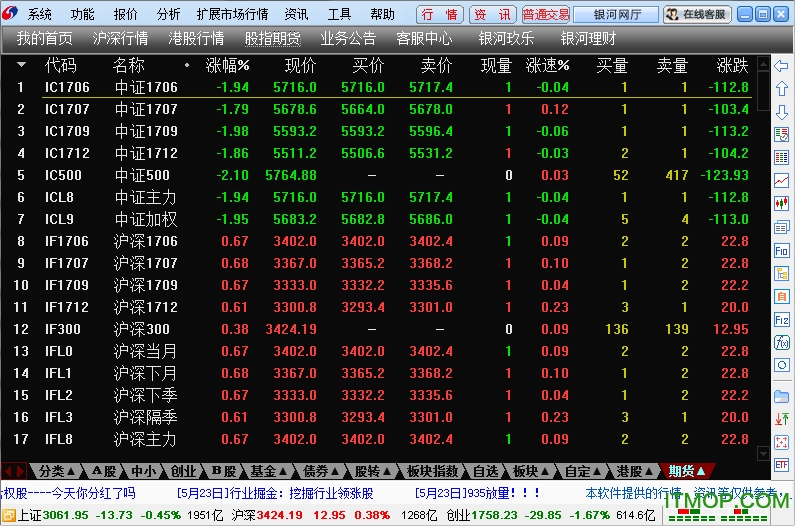Viewport: 795px width, 526px height.
Task: Open the line trend chart icon
Action: coord(781,181)
